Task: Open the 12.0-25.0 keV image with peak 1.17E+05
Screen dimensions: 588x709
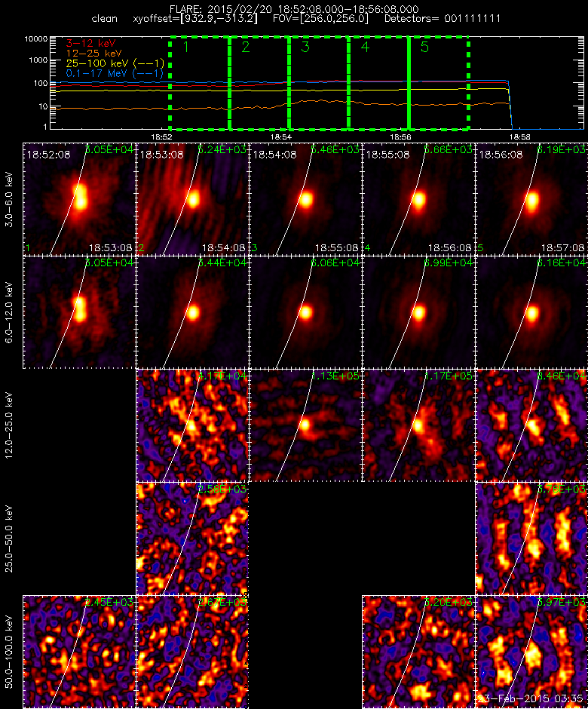Action: point(418,425)
